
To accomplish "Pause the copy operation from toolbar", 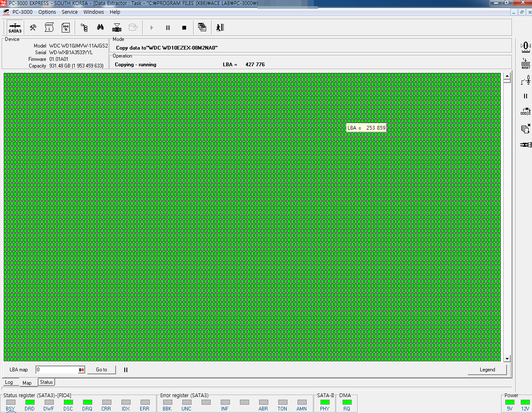I will tap(168, 28).
